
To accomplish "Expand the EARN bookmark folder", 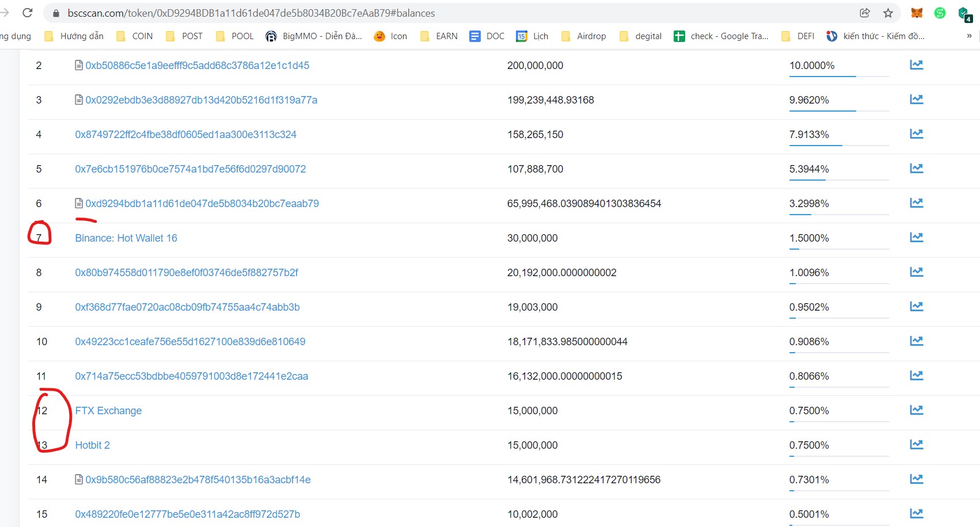I will 439,36.
